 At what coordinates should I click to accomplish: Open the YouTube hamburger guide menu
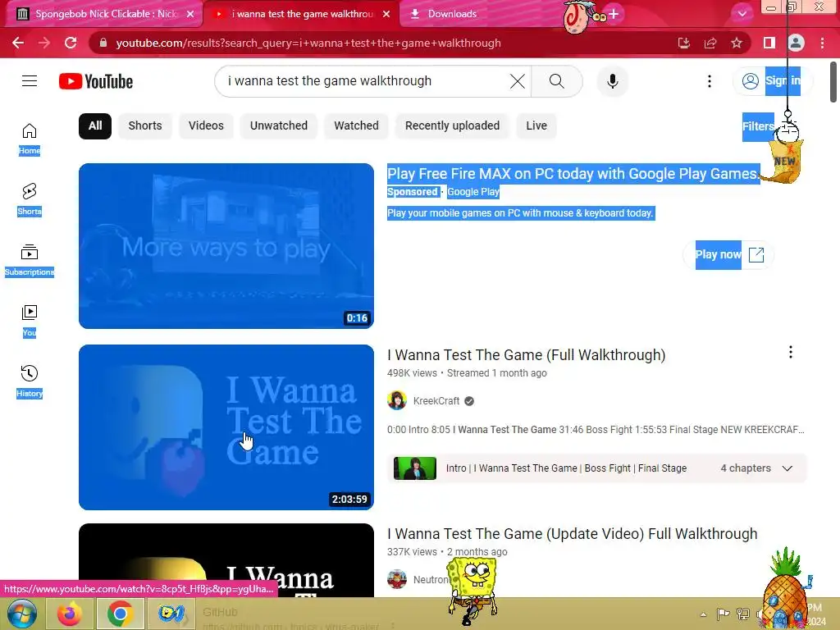tap(30, 81)
